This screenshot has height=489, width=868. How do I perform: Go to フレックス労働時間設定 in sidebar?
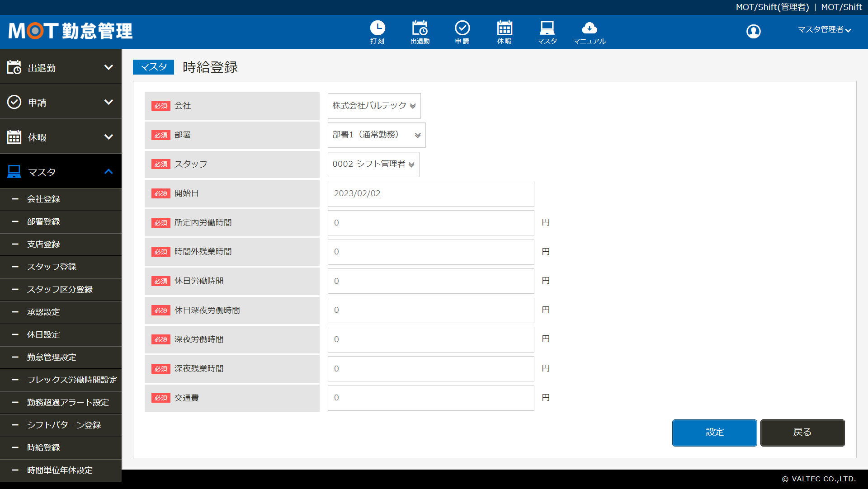(x=61, y=380)
